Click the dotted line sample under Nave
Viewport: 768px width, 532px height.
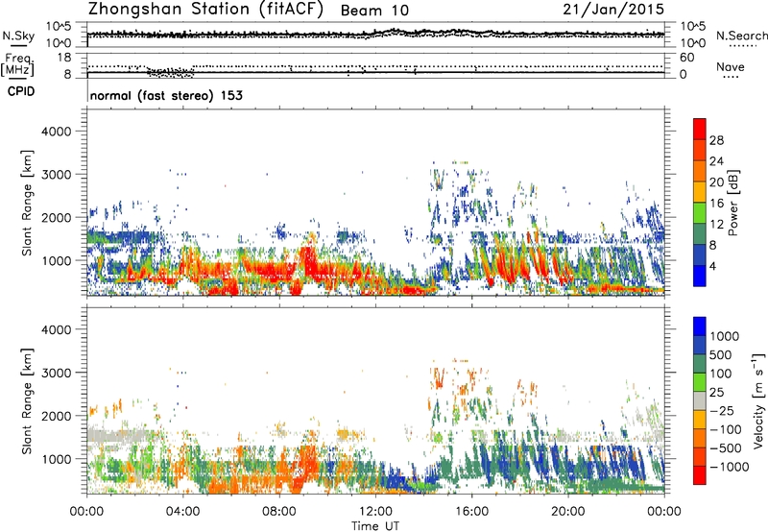731,77
